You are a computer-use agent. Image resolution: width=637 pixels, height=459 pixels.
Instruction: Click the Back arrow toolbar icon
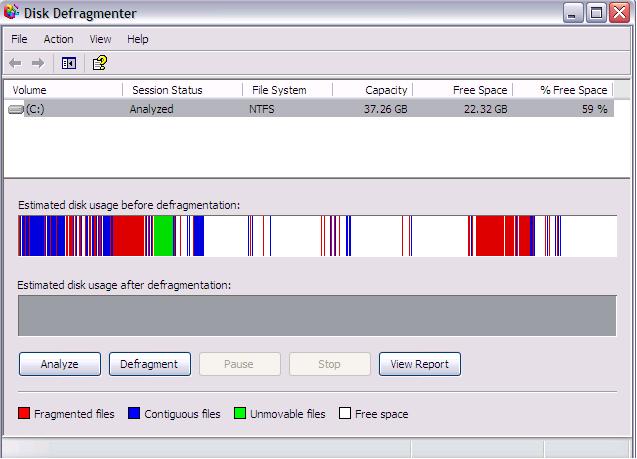click(x=15, y=63)
